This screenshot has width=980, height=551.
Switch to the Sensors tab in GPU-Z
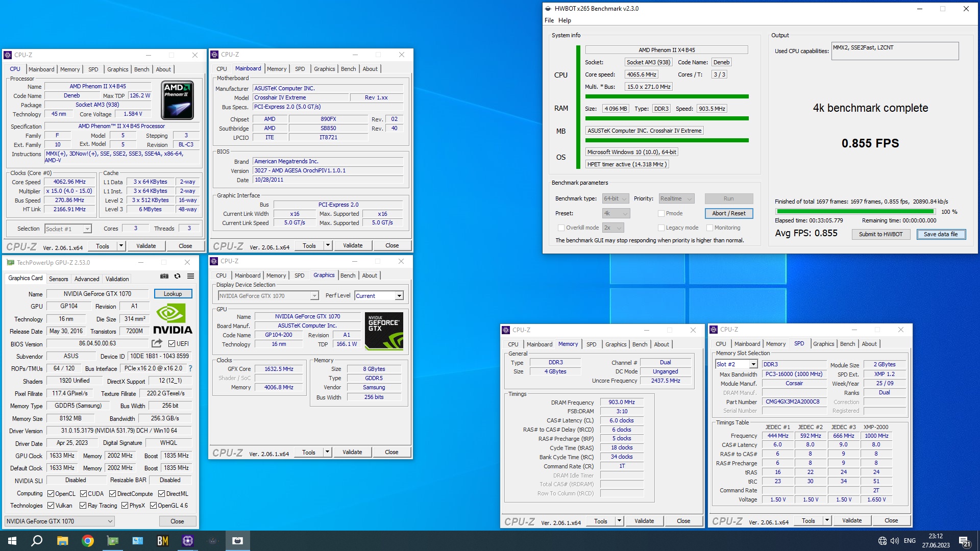click(x=58, y=279)
